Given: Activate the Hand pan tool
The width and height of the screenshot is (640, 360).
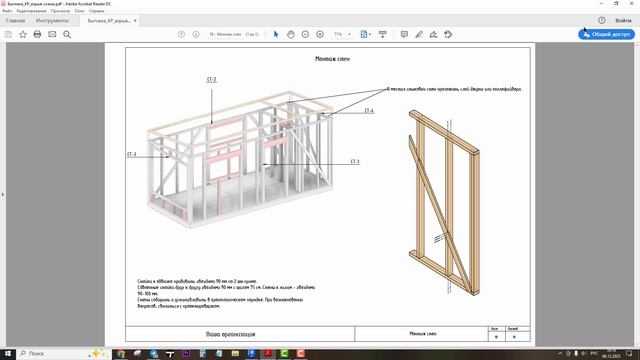Looking at the screenshot, I should [291, 34].
